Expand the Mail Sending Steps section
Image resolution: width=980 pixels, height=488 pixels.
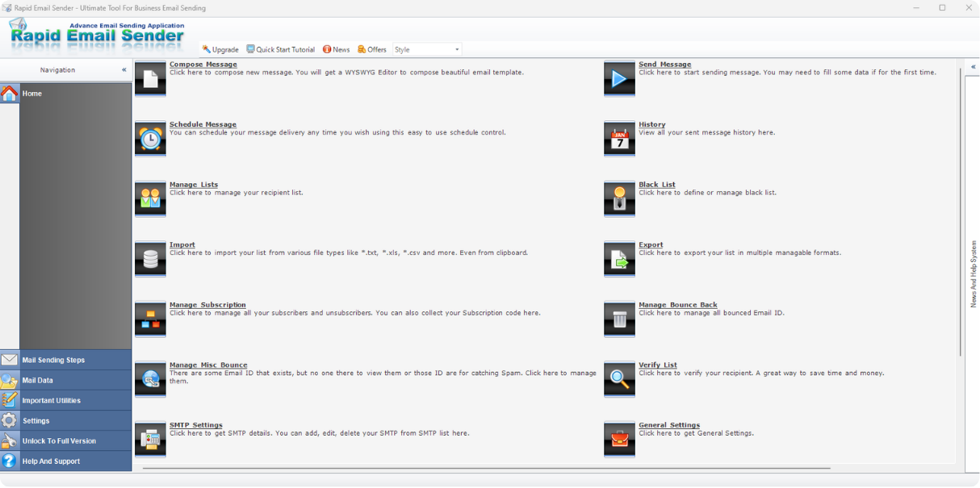pyautogui.click(x=66, y=360)
